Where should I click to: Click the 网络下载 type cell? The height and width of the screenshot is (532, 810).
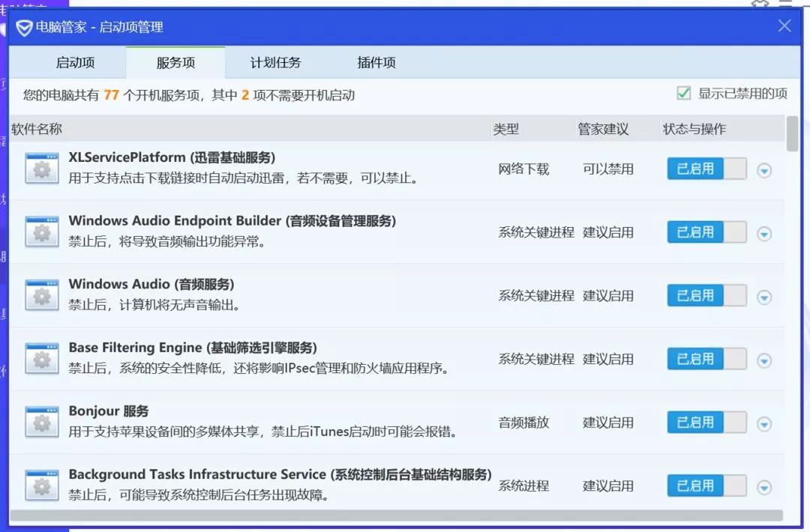point(523,169)
